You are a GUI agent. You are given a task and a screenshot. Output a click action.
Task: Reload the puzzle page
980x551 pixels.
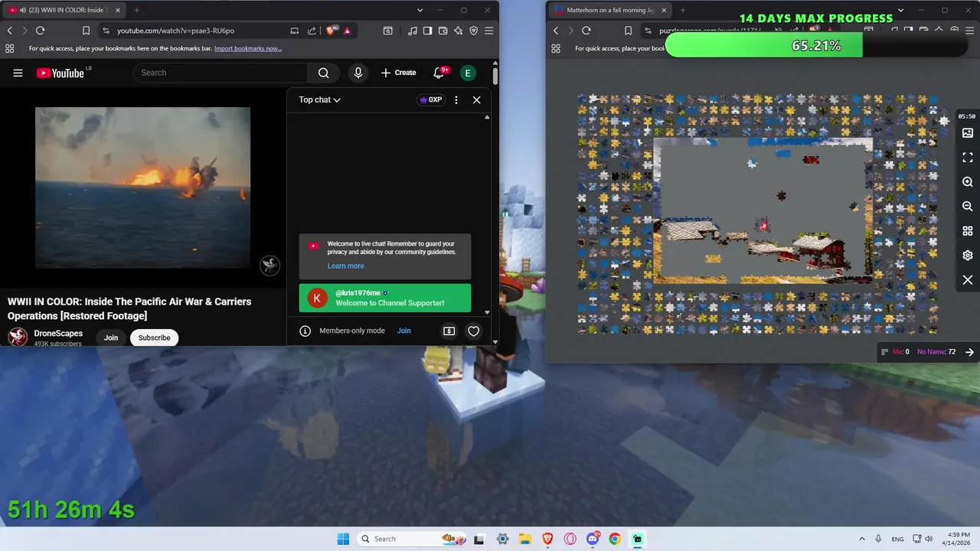[586, 31]
